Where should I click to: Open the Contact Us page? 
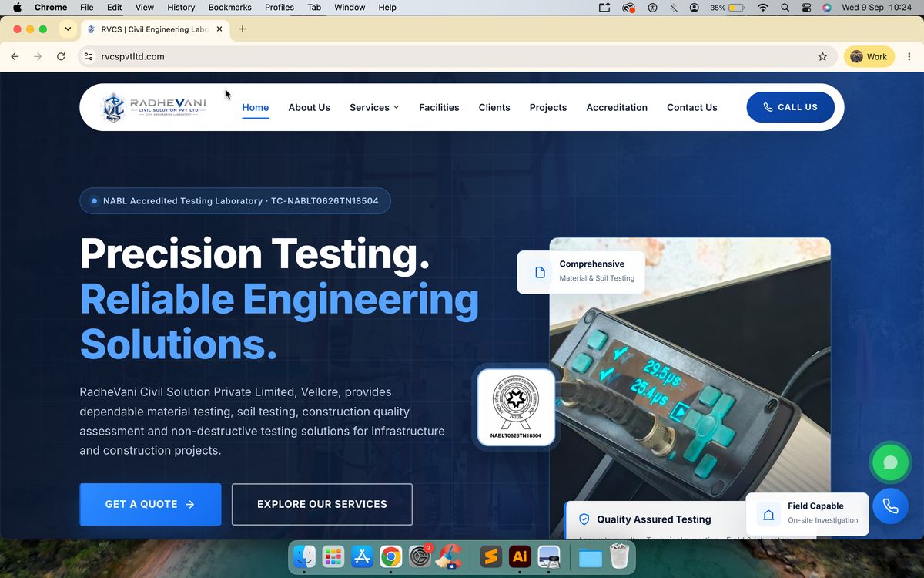tap(692, 107)
